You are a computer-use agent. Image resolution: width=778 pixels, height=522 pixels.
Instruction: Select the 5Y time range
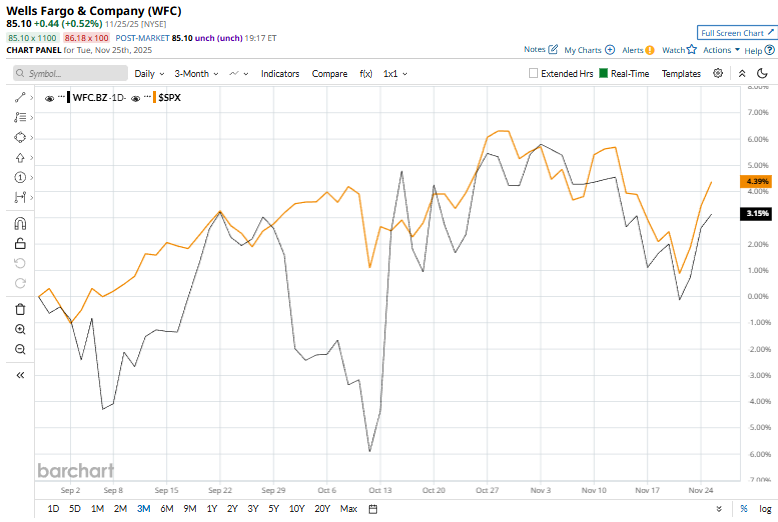273,509
